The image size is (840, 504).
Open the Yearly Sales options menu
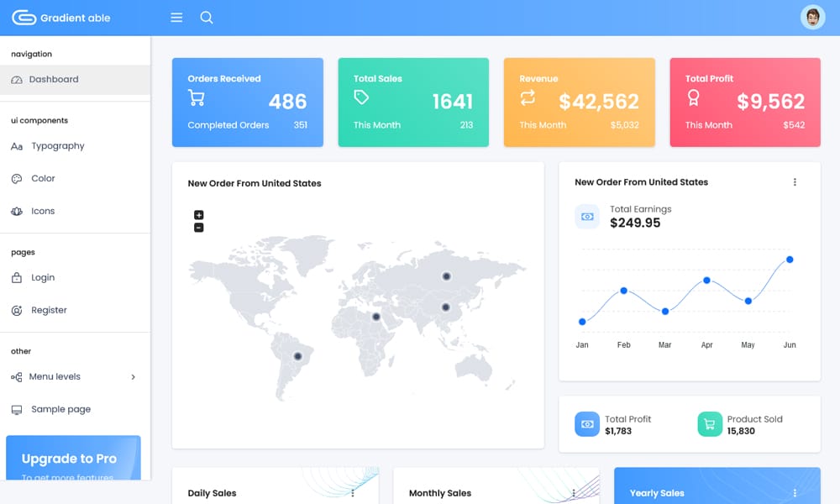795,492
